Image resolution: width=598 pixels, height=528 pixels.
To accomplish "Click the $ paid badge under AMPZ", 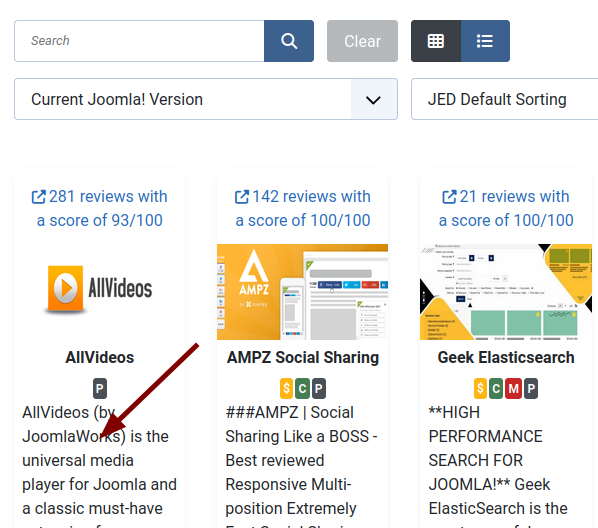I will click(287, 389).
